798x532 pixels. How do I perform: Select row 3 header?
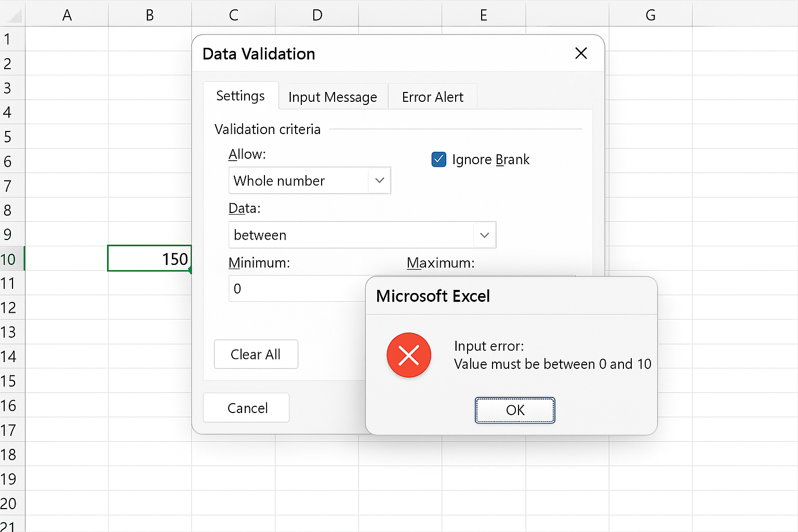point(12,88)
